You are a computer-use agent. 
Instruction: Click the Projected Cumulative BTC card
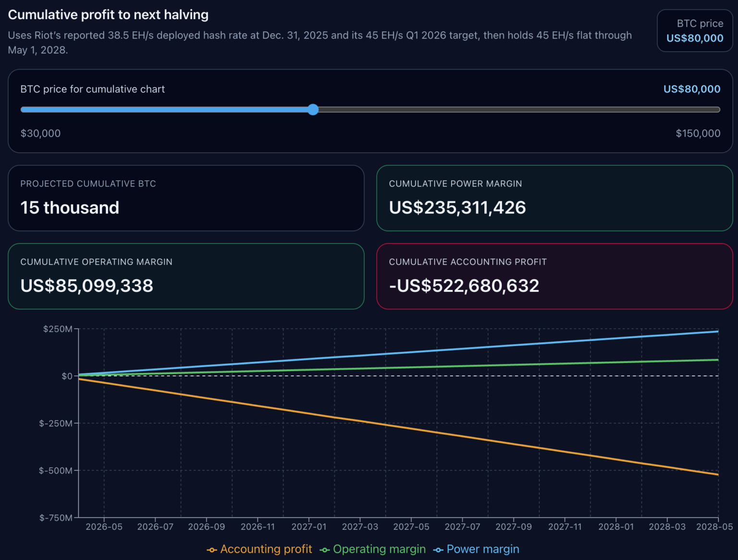186,198
